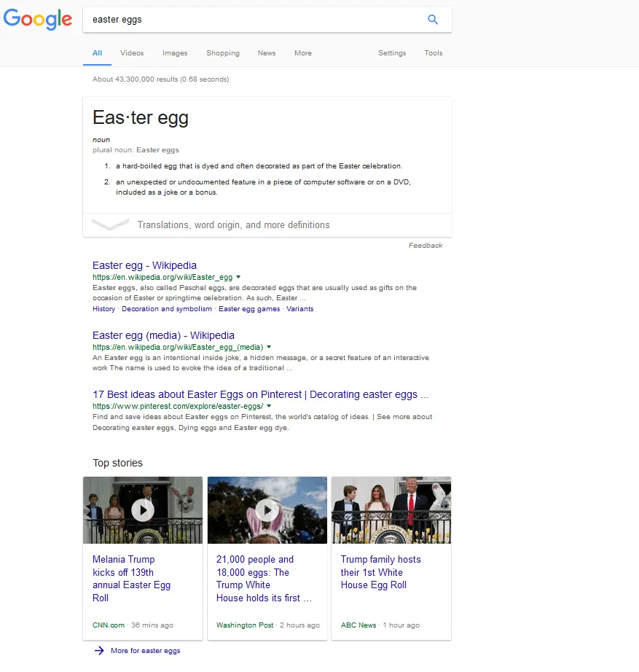Viewport: 639px width, 672px height.
Task: Open search Settings
Action: coord(392,53)
